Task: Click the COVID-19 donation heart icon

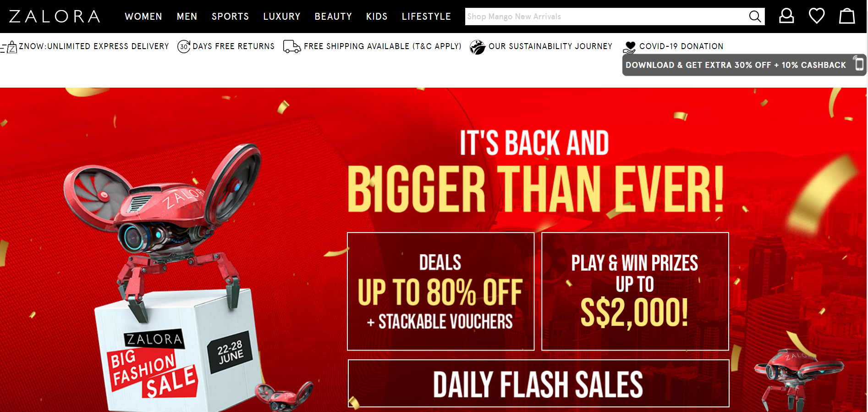Action: [630, 47]
